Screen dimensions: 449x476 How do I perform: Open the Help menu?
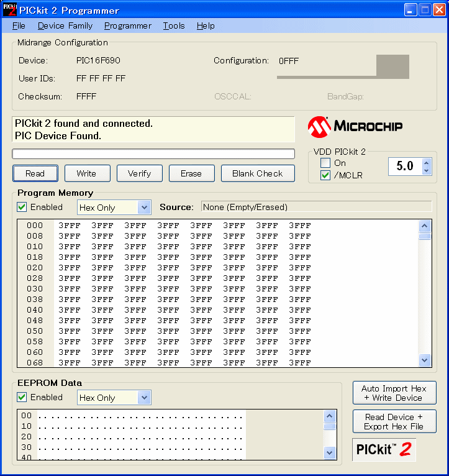[206, 26]
